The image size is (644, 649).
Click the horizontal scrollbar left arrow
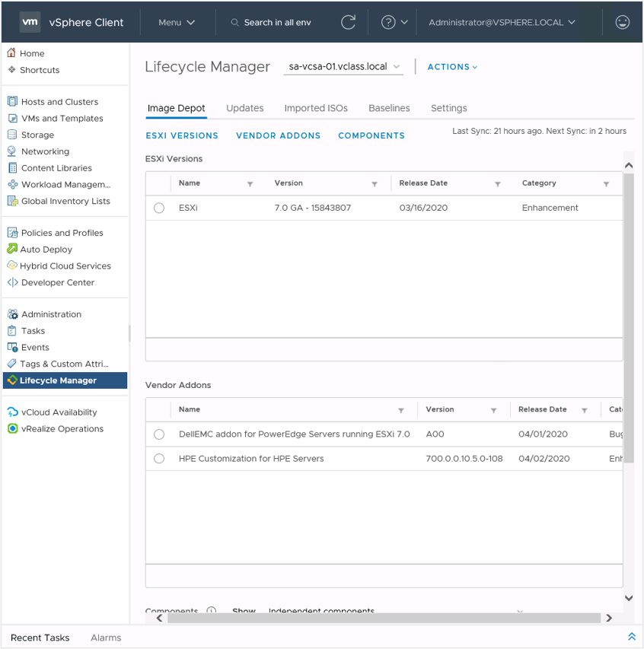pos(160,618)
